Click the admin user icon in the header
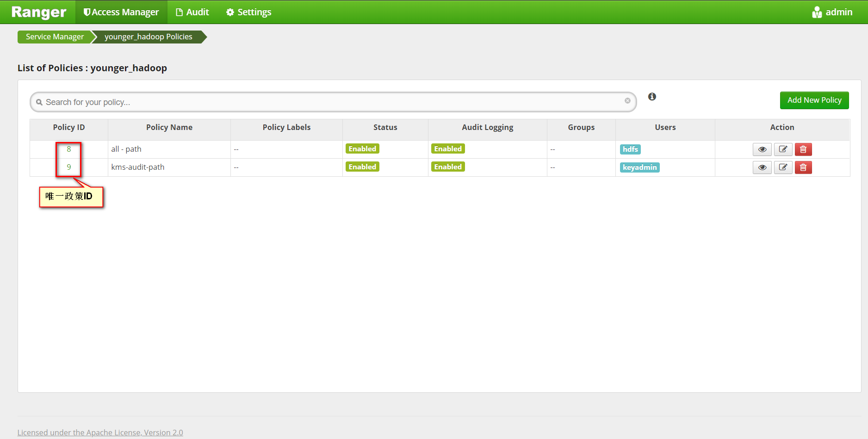This screenshot has width=868, height=439. click(816, 12)
